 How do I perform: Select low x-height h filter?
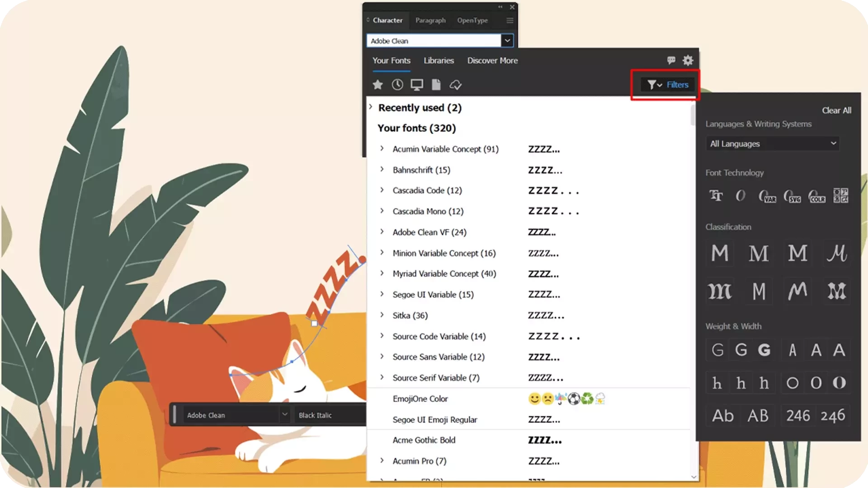pyautogui.click(x=717, y=383)
